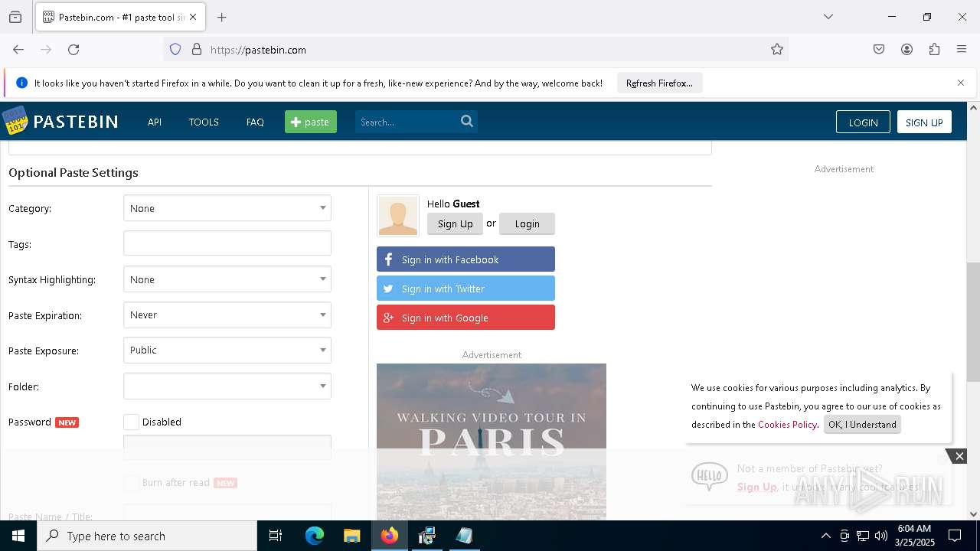Open the Windows notification center
The image size is (980, 551).
tap(955, 536)
